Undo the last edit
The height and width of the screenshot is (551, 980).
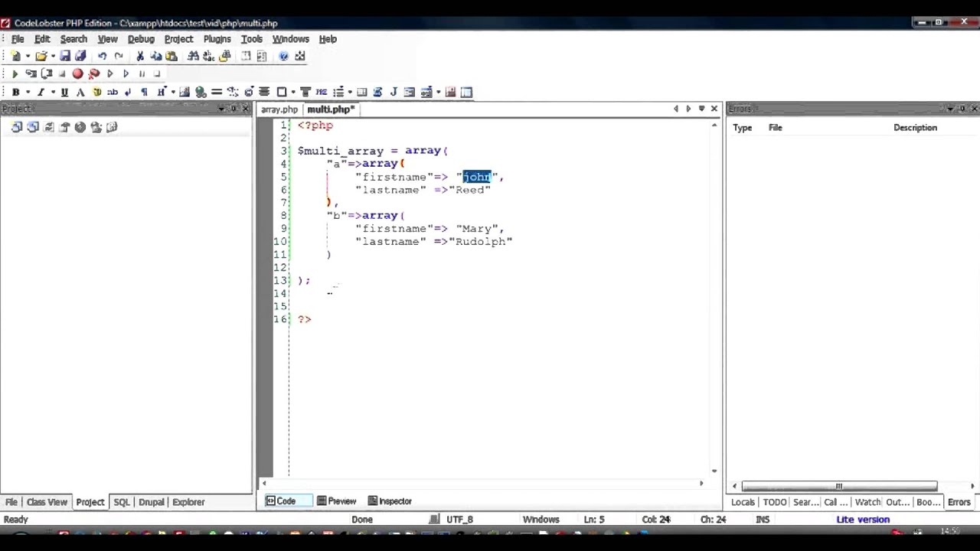pyautogui.click(x=102, y=56)
